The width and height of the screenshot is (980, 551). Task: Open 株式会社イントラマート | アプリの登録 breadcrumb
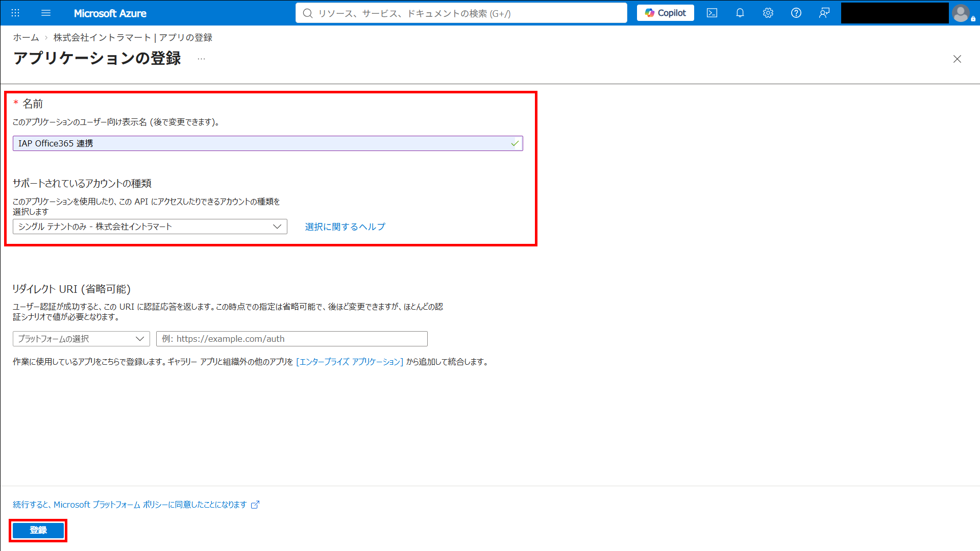pyautogui.click(x=133, y=37)
